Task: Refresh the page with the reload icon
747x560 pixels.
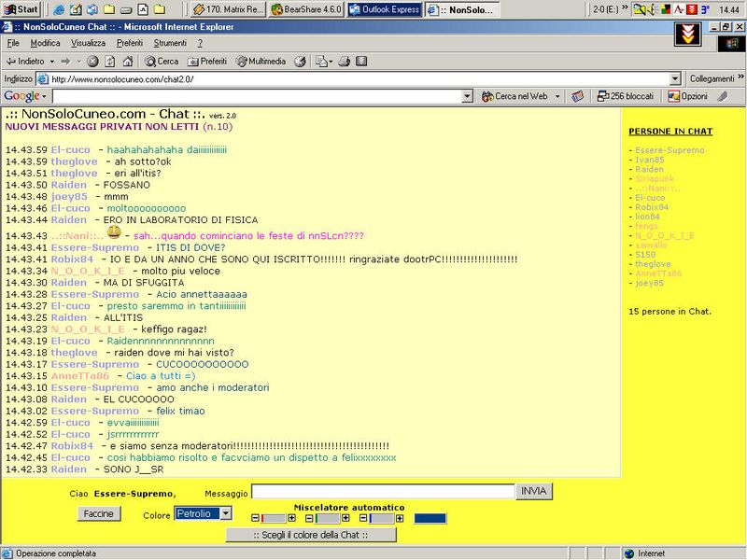Action: pyautogui.click(x=109, y=62)
